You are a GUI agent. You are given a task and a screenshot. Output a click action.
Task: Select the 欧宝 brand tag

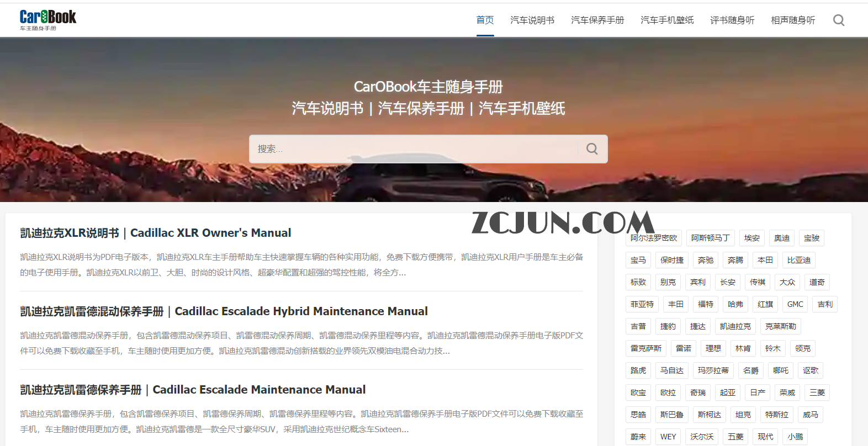pyautogui.click(x=638, y=392)
